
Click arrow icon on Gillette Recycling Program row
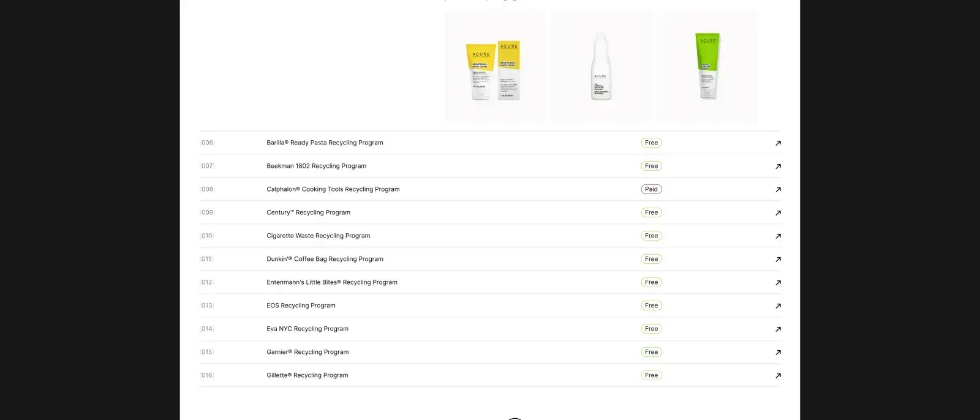coord(778,376)
